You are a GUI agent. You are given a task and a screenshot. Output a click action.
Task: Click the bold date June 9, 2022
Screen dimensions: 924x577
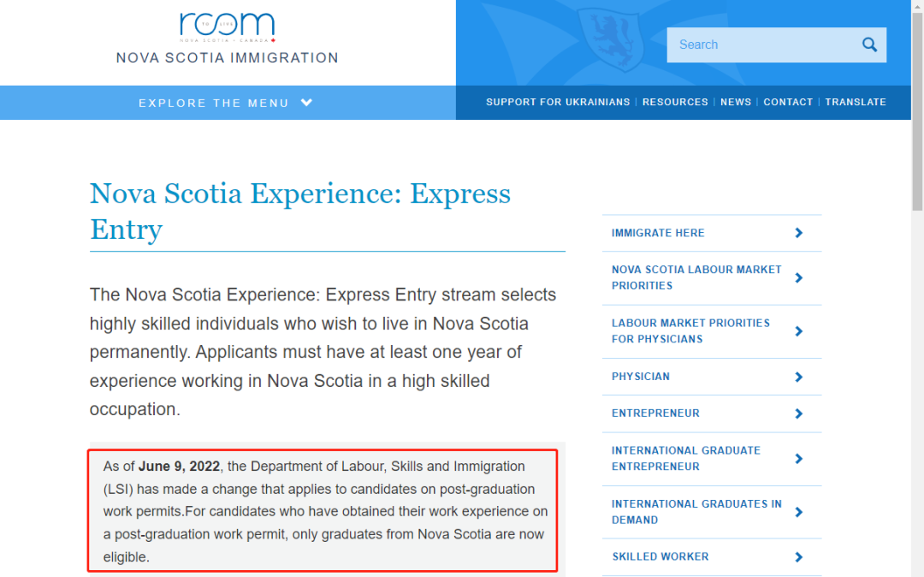pos(179,467)
